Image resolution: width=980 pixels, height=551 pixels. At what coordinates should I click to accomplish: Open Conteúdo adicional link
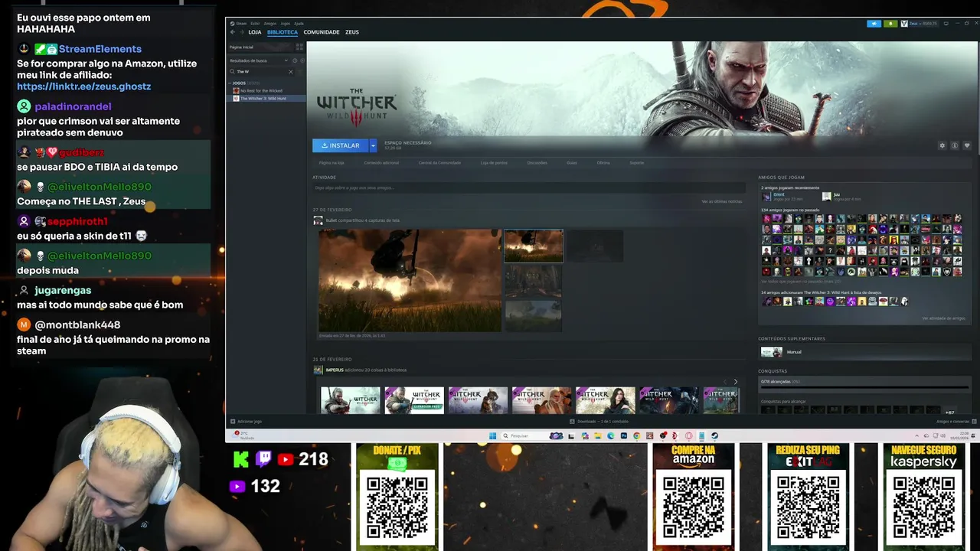pyautogui.click(x=381, y=162)
